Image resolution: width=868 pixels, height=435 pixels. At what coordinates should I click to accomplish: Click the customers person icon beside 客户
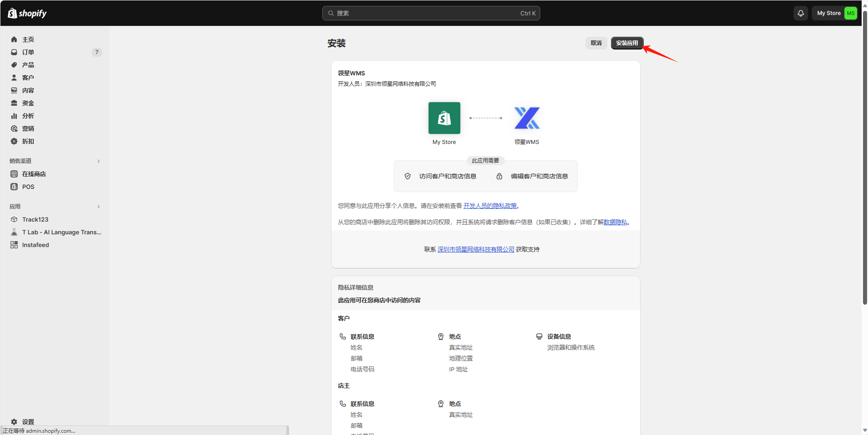tap(14, 78)
